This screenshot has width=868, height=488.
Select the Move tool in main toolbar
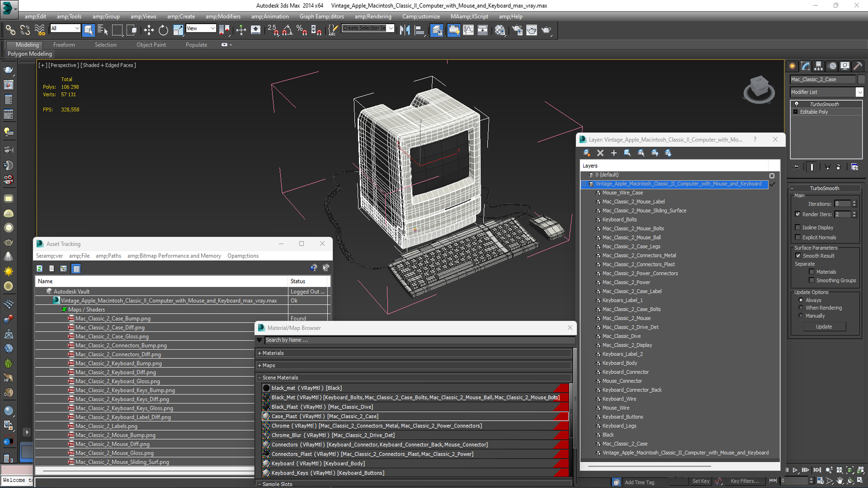(149, 30)
